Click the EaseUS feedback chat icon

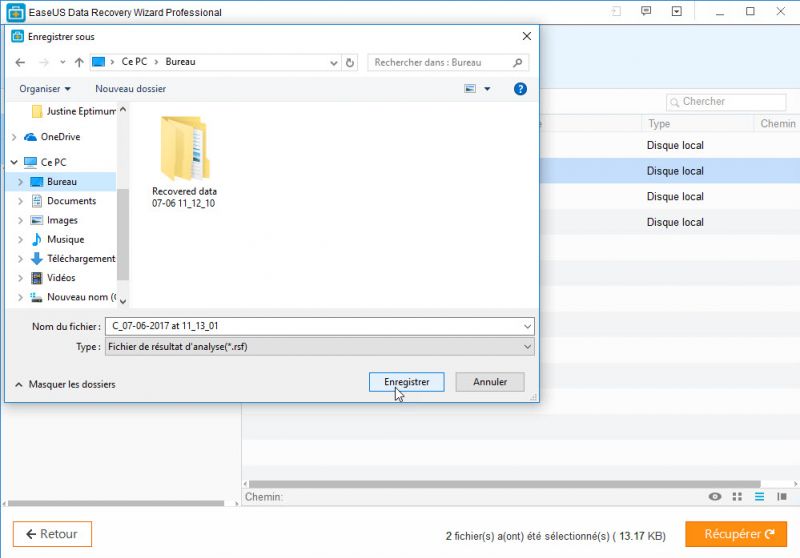646,11
